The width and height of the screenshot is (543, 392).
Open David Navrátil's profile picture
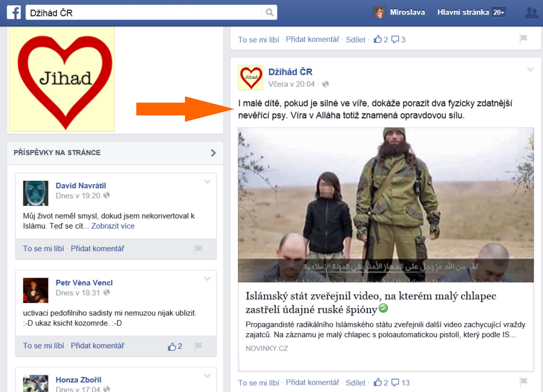click(x=36, y=193)
